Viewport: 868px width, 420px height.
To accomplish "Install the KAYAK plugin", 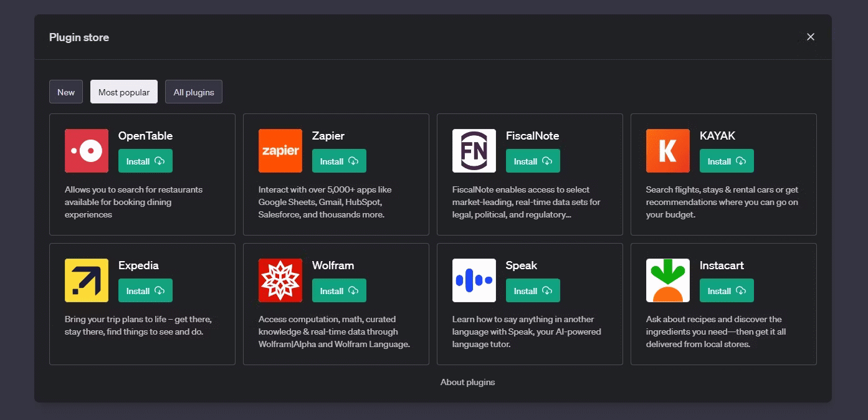I will (727, 160).
